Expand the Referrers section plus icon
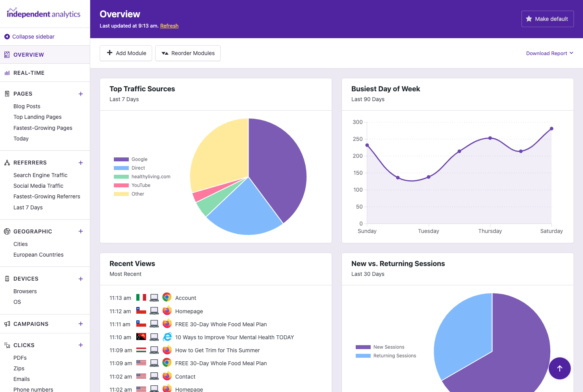 81,163
